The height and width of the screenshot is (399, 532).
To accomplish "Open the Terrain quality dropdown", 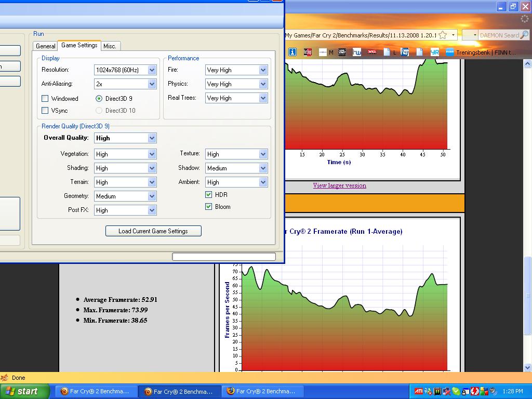I will (x=125, y=182).
